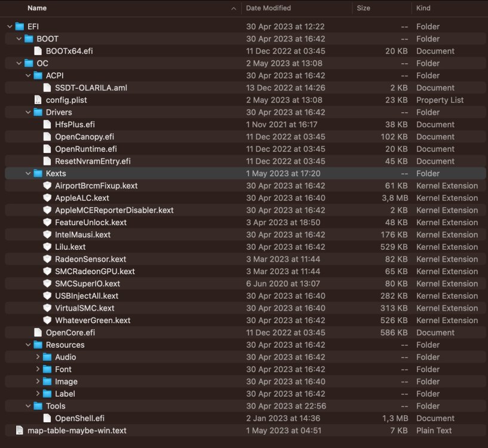Click the HfsPlus.efi document icon

click(x=47, y=124)
